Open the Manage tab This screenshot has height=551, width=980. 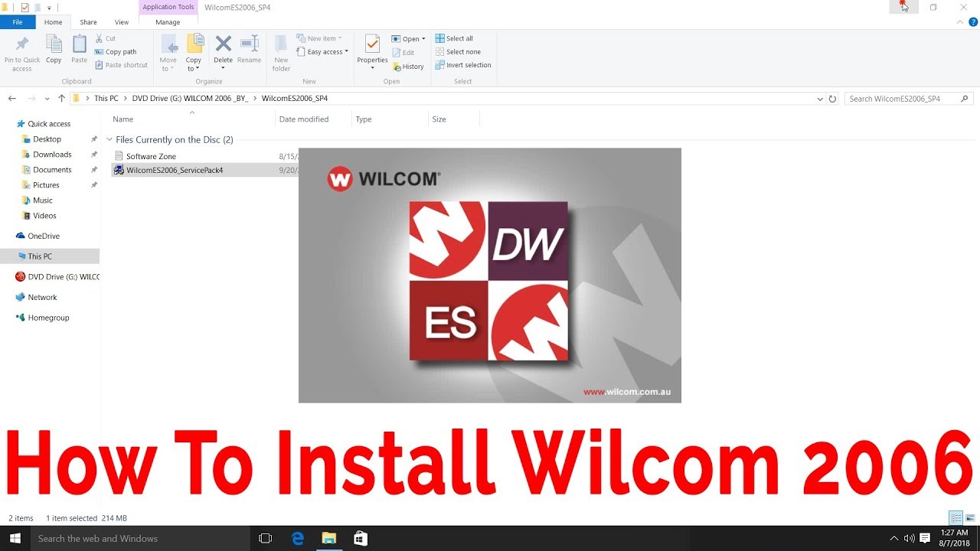(x=168, y=22)
